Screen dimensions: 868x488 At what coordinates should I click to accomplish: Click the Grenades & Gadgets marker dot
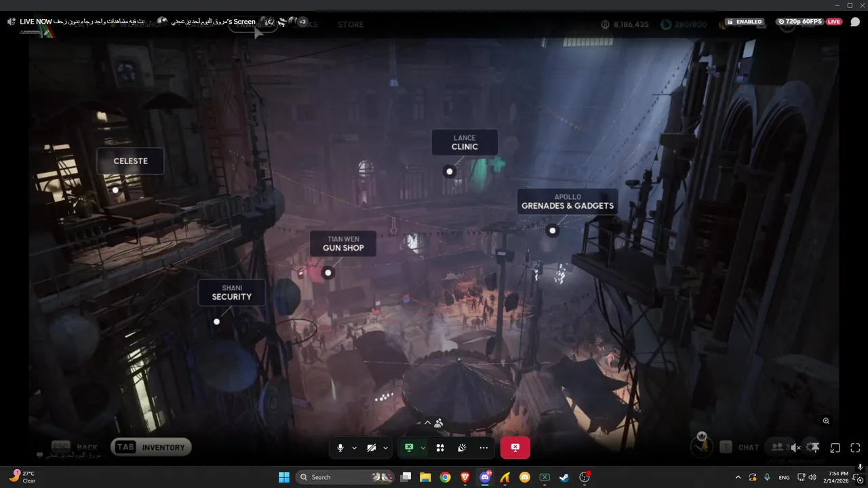(552, 230)
